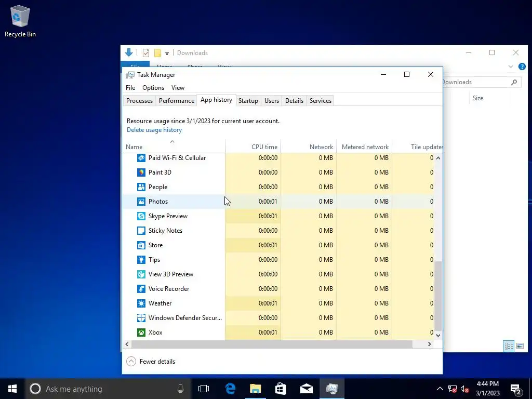Screen dimensions: 532x399
Task: Click the Sticky Notes app icon
Action: coord(141,231)
